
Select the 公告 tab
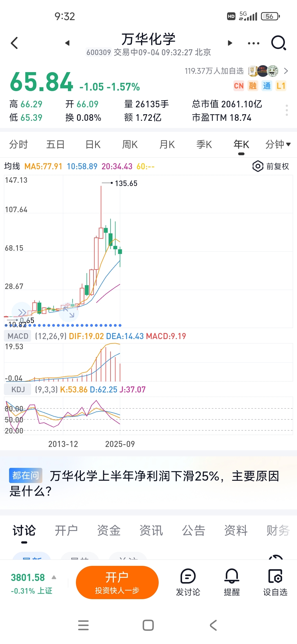coord(193,530)
